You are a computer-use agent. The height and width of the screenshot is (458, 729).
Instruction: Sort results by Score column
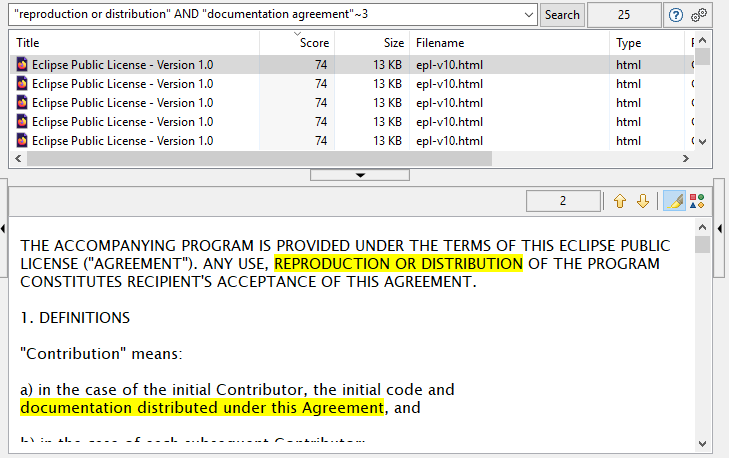point(298,43)
